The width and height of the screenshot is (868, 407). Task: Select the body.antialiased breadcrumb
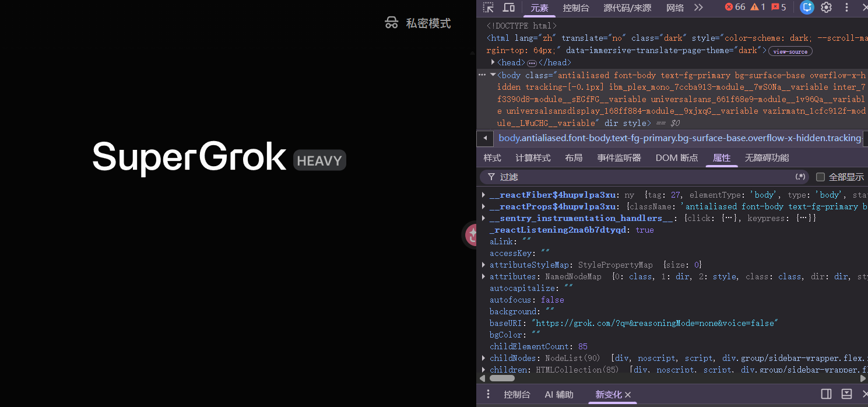680,138
